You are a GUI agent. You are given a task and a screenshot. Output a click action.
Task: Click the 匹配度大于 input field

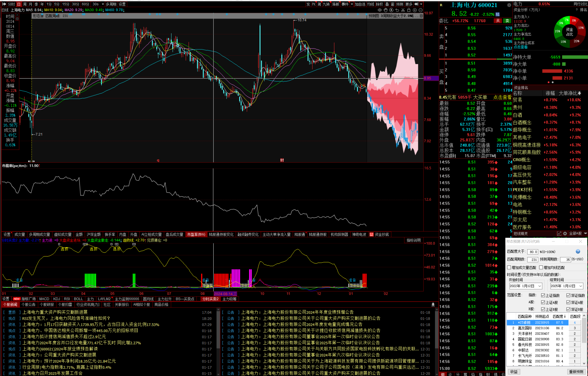pos(533,252)
